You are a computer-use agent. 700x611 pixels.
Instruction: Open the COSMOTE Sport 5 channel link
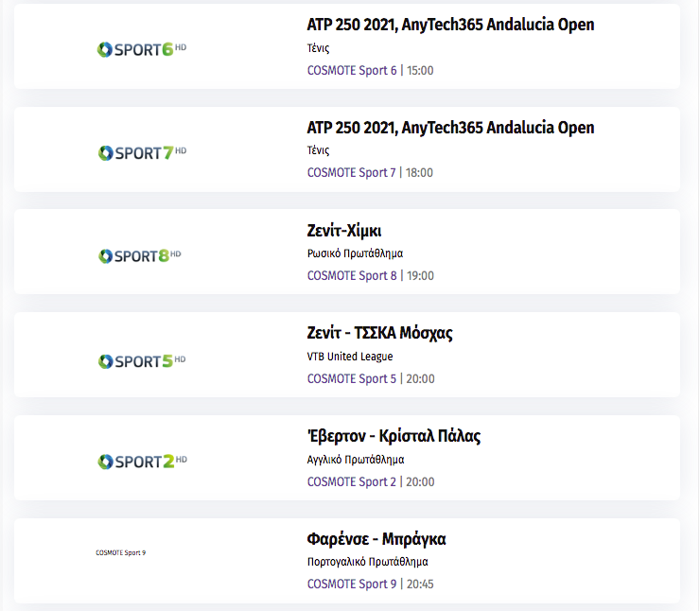point(352,379)
